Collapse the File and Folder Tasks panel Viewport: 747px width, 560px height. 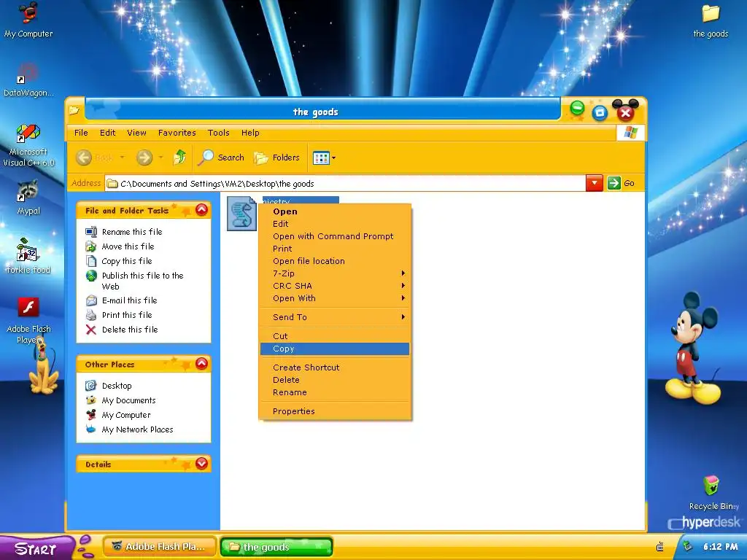click(201, 209)
